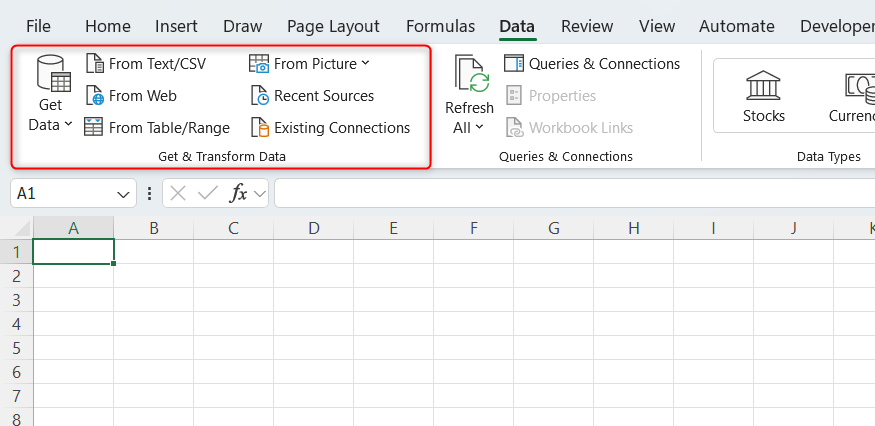Click inside the Name Box showing A1

click(x=61, y=193)
